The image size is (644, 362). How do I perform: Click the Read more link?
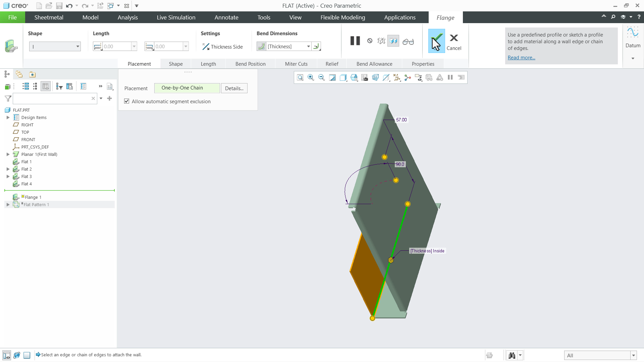(521, 58)
